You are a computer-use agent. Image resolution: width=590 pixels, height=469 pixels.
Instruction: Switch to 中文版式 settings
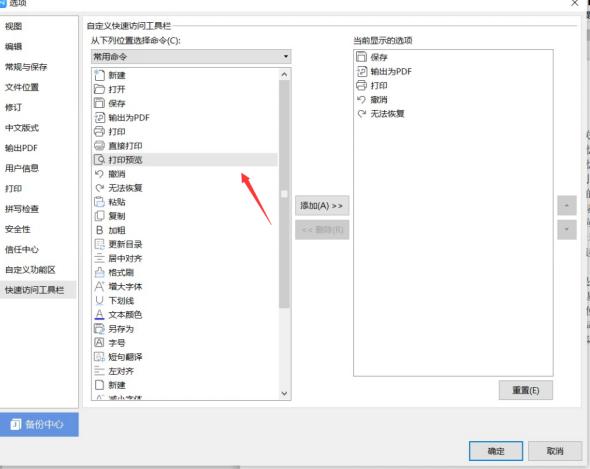click(22, 128)
